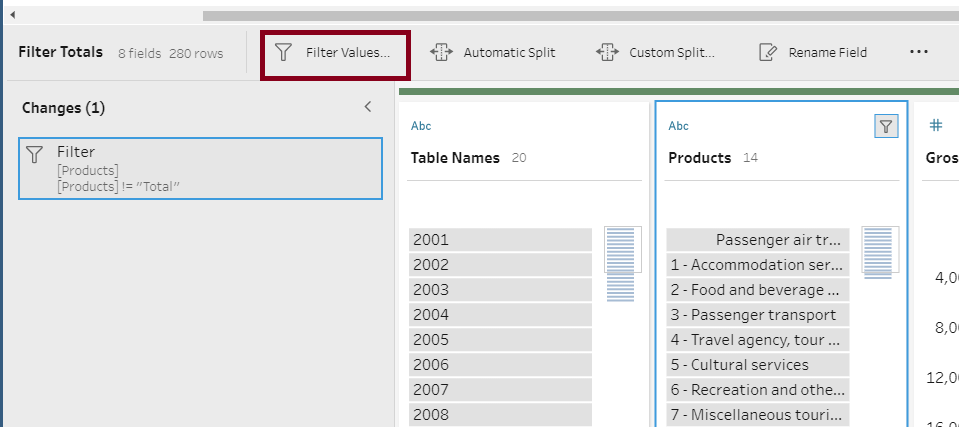Viewport: 959px width, 427px height.
Task: Select the 2001 value in Table Names
Action: [x=500, y=240]
